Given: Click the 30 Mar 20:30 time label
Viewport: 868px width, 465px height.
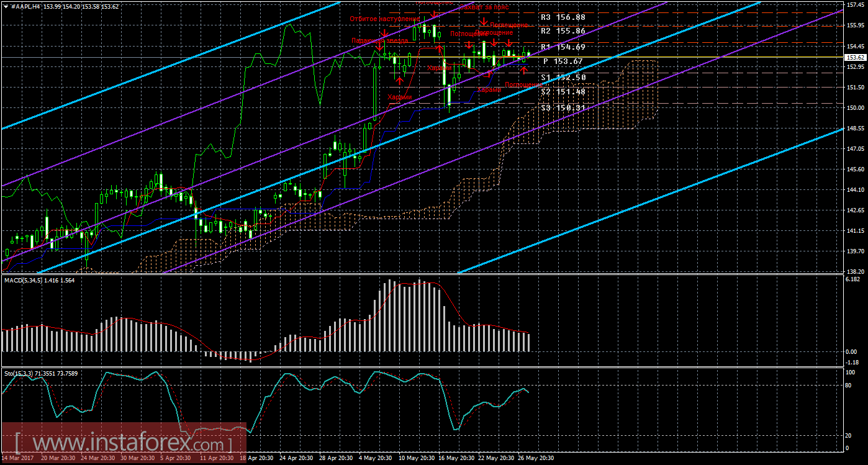Looking at the screenshot, I should (138, 458).
